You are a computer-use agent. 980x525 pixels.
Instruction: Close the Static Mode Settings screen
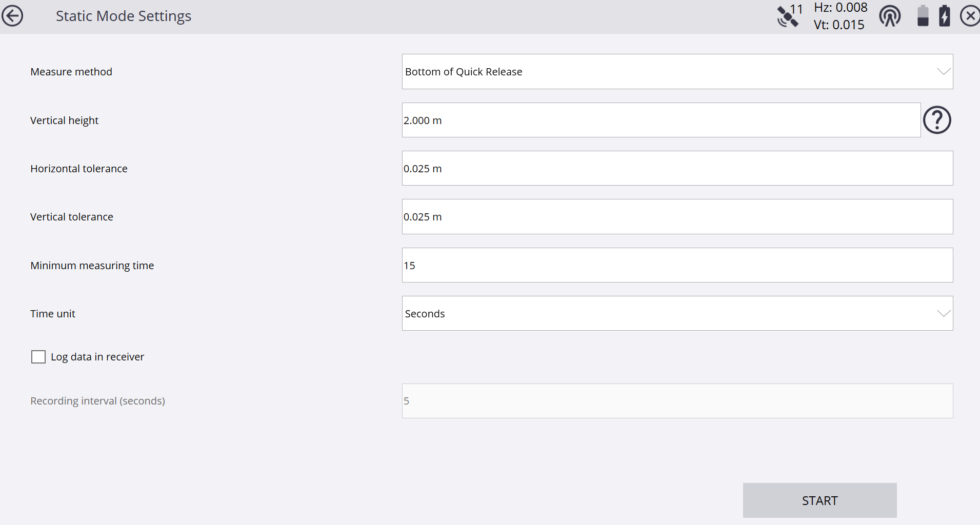pos(970,16)
